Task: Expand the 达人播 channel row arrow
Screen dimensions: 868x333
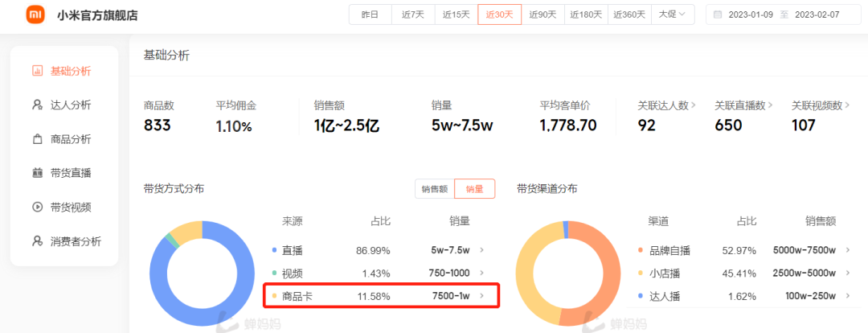Action: click(x=848, y=296)
